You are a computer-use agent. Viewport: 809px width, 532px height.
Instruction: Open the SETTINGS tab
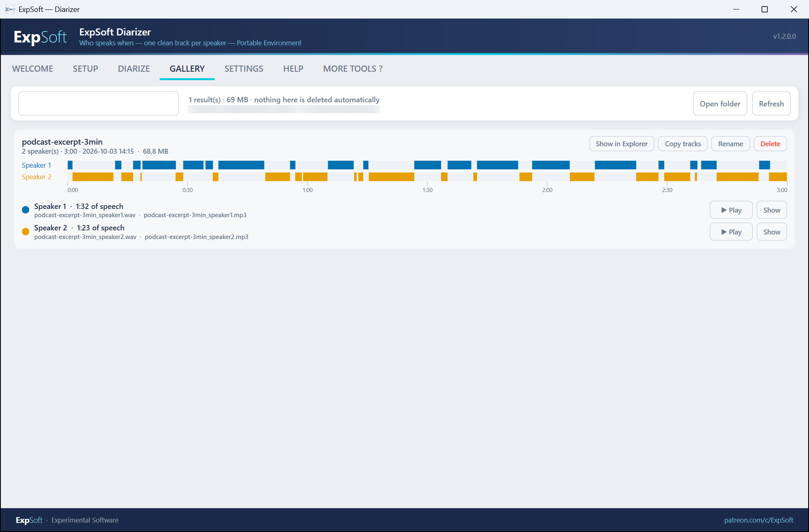(244, 69)
